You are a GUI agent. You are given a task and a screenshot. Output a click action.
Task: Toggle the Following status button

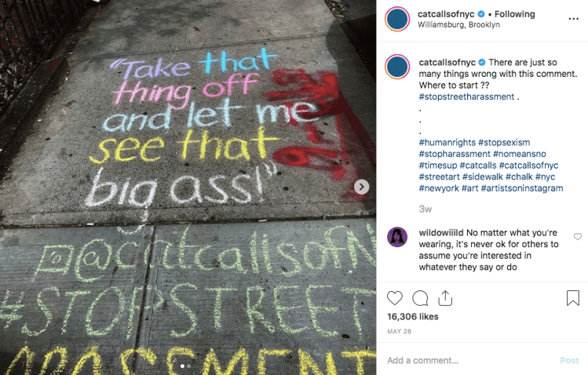coord(514,14)
